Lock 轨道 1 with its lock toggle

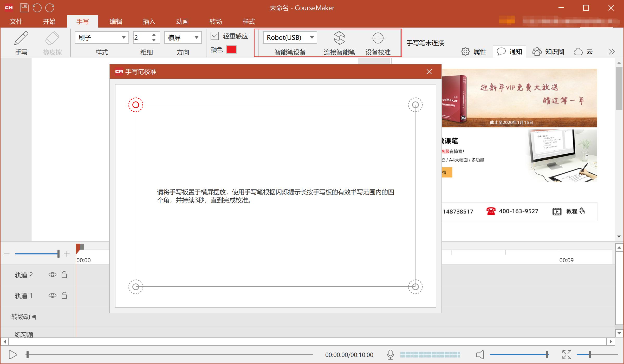(x=64, y=295)
